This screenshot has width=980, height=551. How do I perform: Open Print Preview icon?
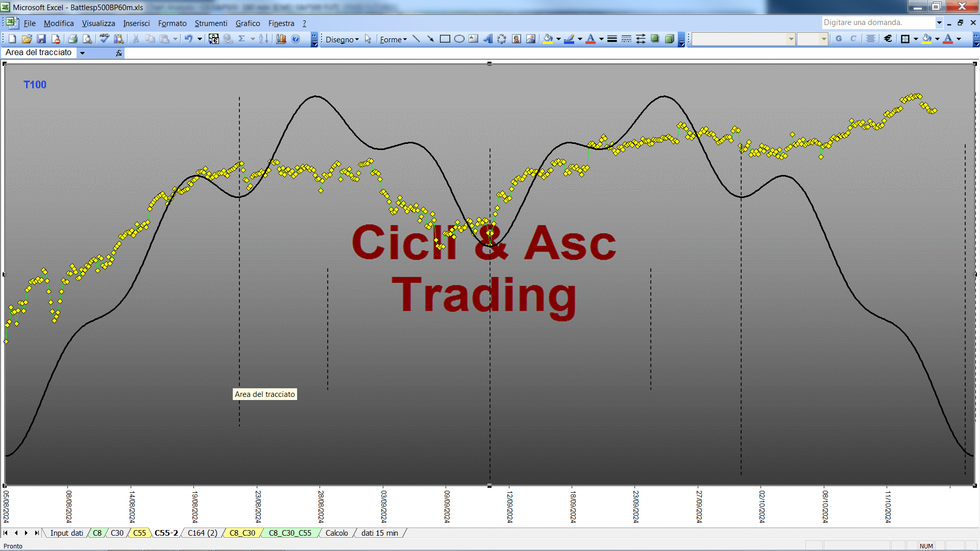87,39
